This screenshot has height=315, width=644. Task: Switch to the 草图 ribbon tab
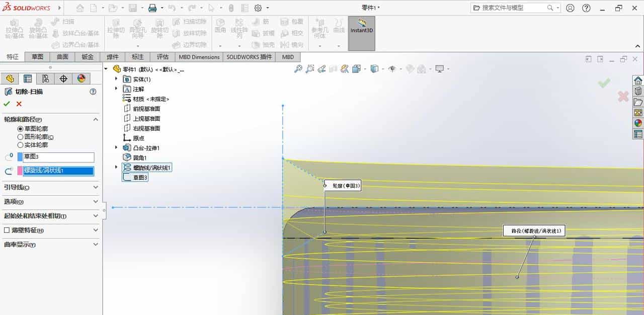pos(37,57)
